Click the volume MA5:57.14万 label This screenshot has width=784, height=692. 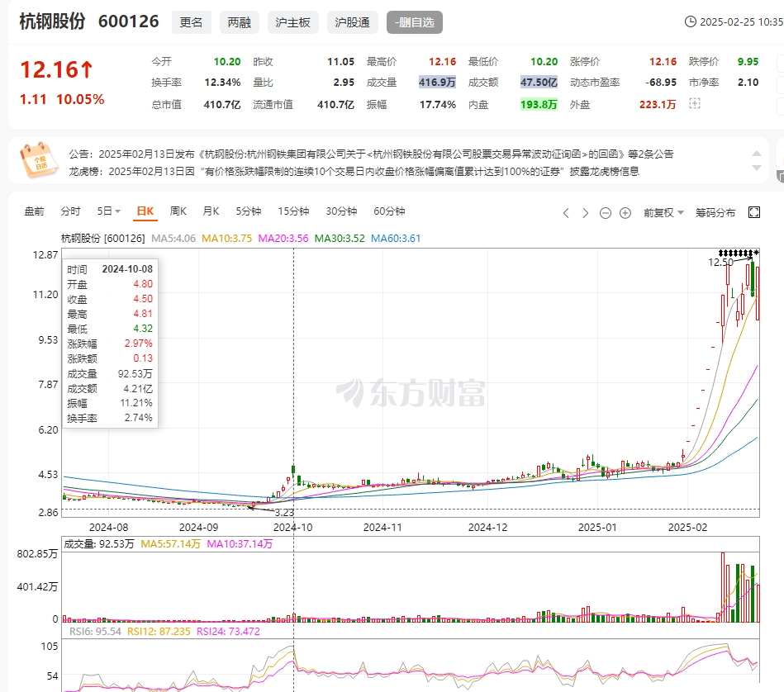170,543
